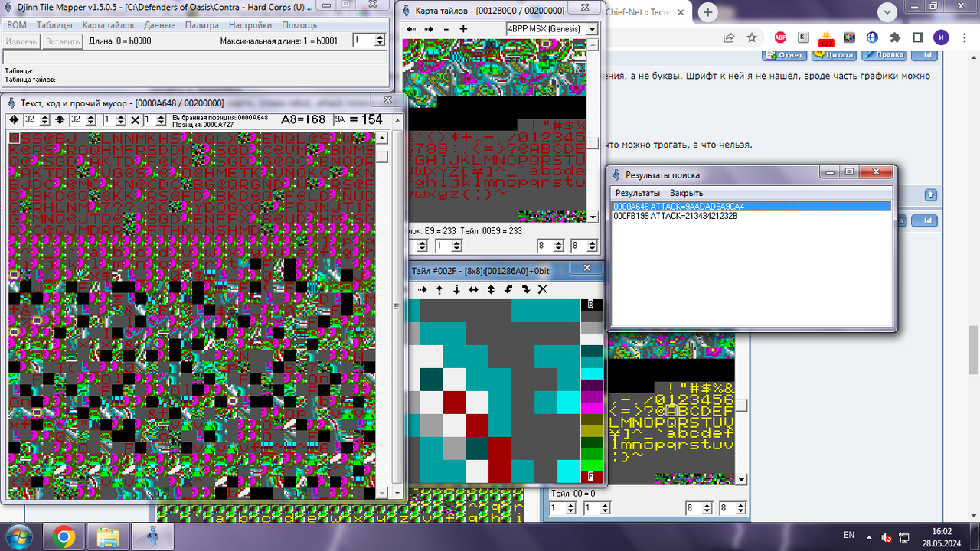The width and height of the screenshot is (980, 551).
Task: Pick the white palette color swatch
Action: click(592, 339)
